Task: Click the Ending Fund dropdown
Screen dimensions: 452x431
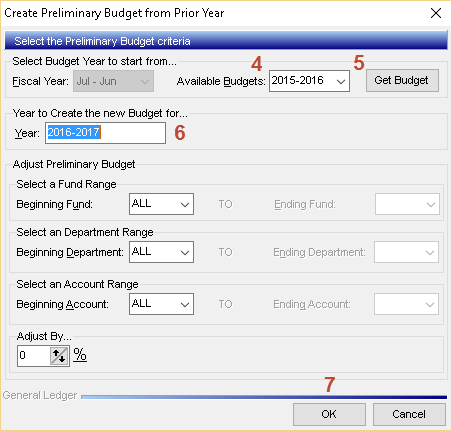Action: click(407, 204)
